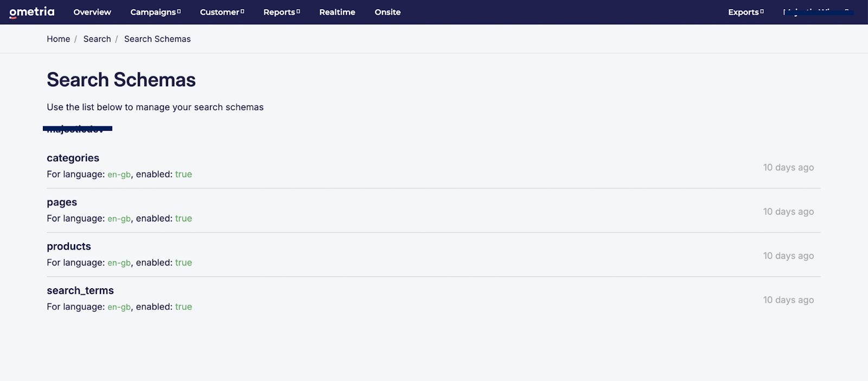
Task: Navigate to the Search breadcrumb
Action: click(x=97, y=39)
